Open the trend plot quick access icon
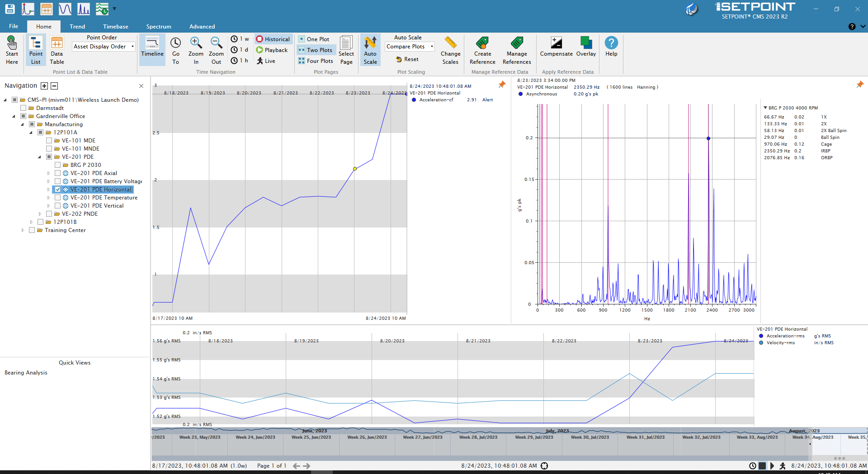 (x=28, y=9)
